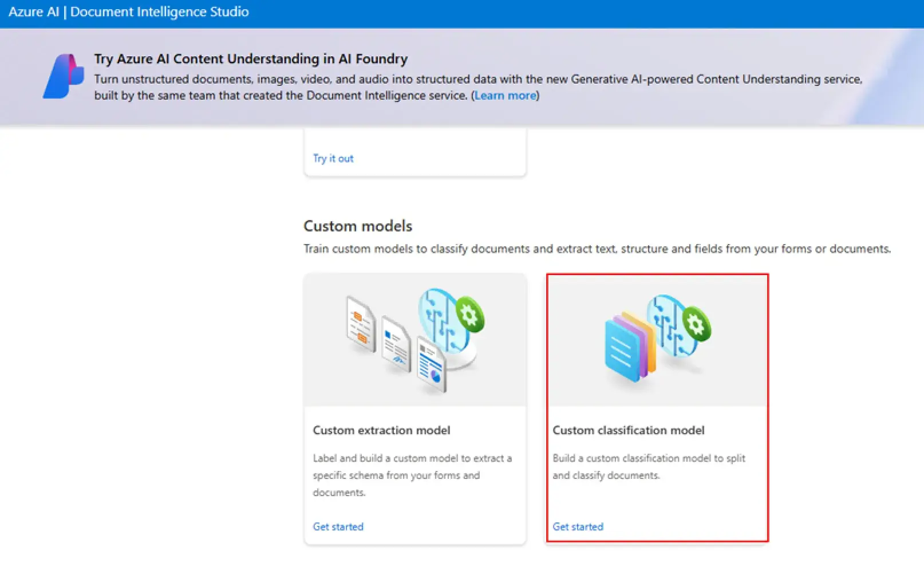Click the Azure AI Foundry logo icon in banner
This screenshot has width=924, height=574.
[64, 77]
